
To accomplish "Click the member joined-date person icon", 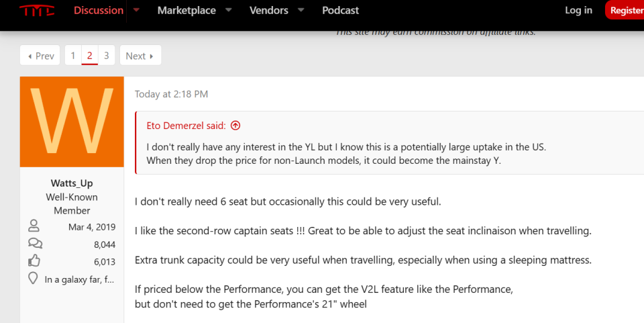I will point(34,226).
